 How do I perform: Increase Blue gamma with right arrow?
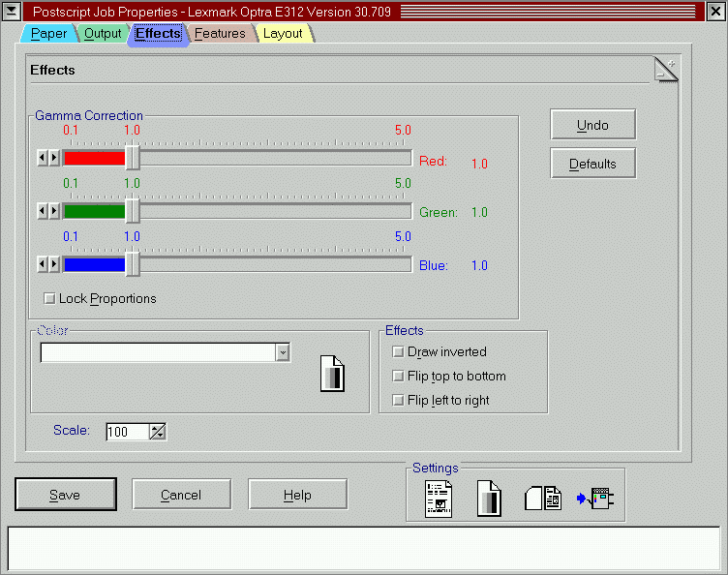pos(54,264)
